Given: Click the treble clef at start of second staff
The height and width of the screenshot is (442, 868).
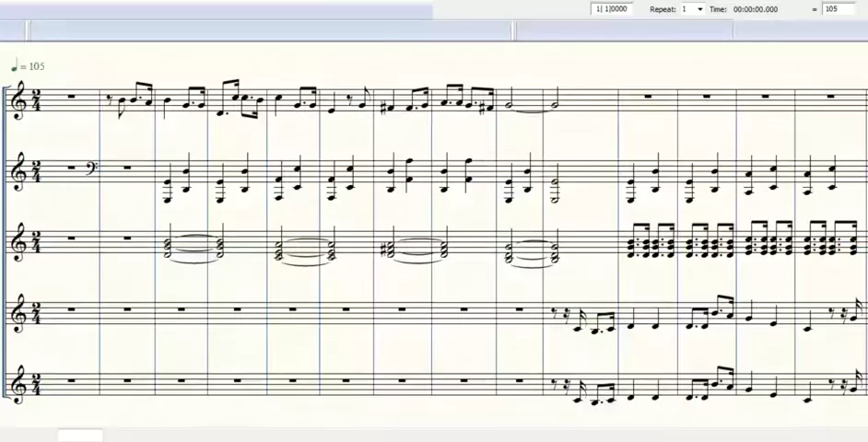Looking at the screenshot, I should (x=20, y=172).
